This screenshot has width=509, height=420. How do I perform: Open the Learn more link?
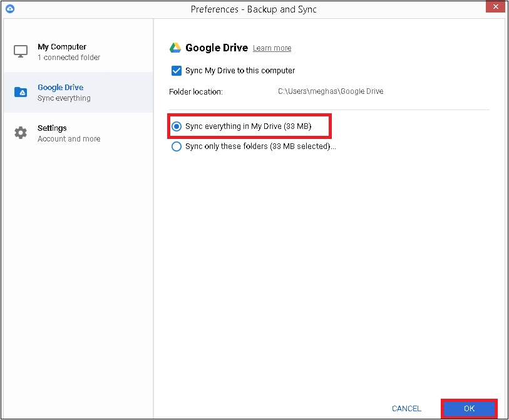(x=272, y=48)
